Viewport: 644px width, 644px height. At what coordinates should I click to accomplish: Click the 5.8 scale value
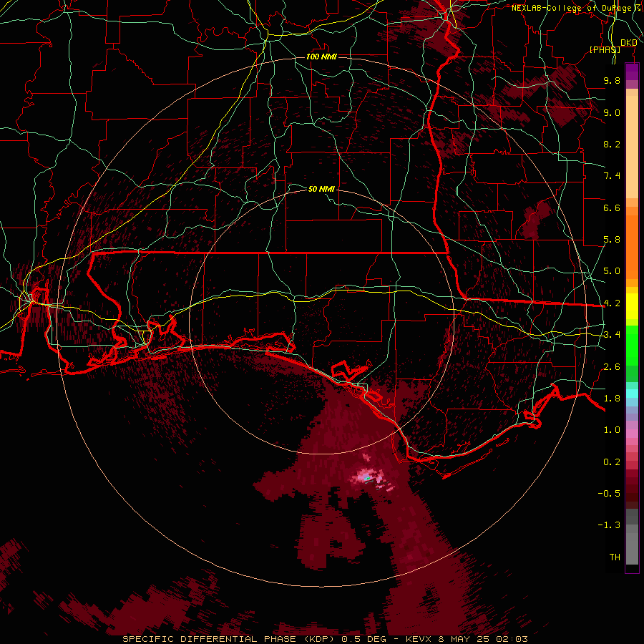(612, 240)
